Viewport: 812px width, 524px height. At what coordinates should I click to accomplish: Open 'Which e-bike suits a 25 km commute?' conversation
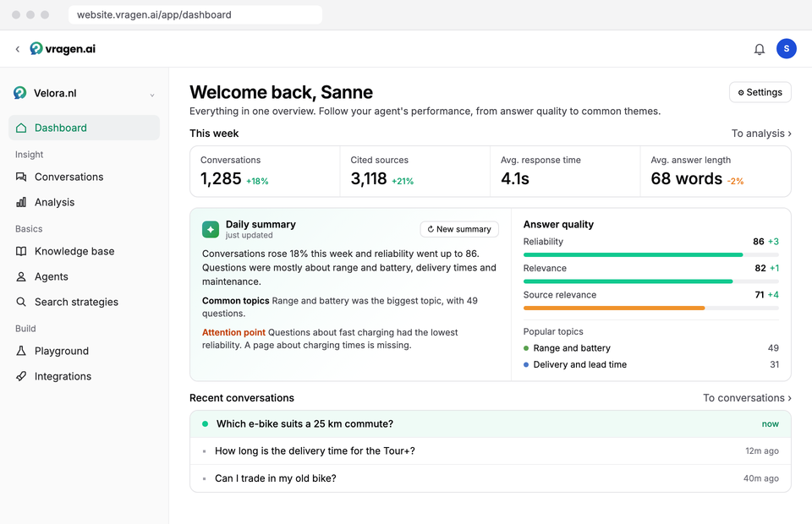491,424
